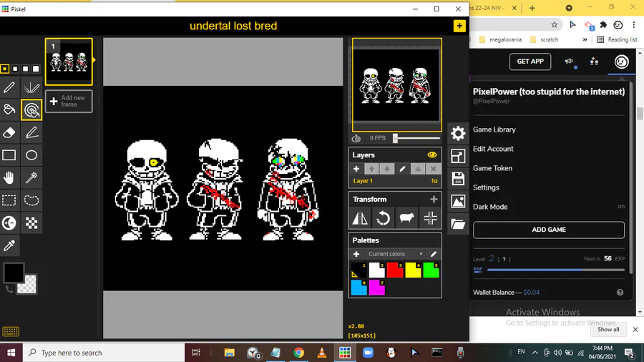Open the keyboard shortcuts cheatsheet
Screen dimensions: 644x362
(11, 331)
